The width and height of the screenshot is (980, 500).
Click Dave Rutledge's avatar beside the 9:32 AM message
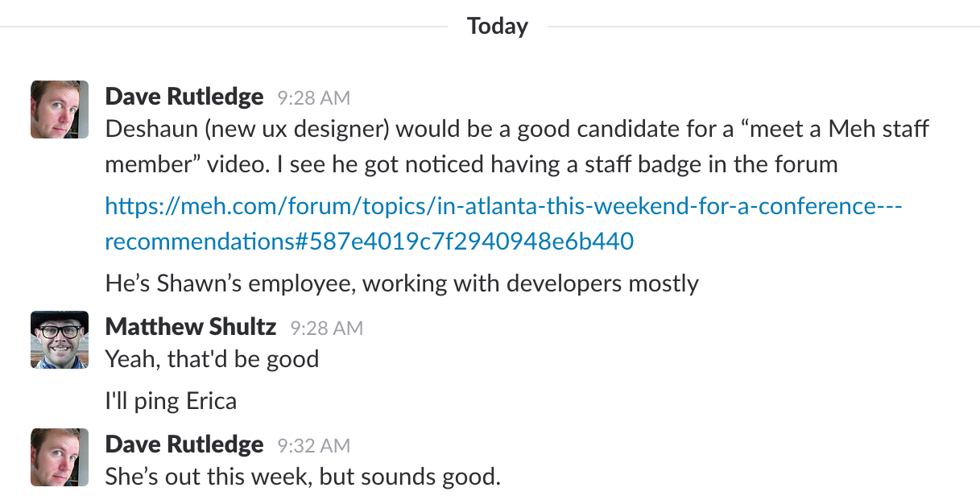click(x=60, y=457)
